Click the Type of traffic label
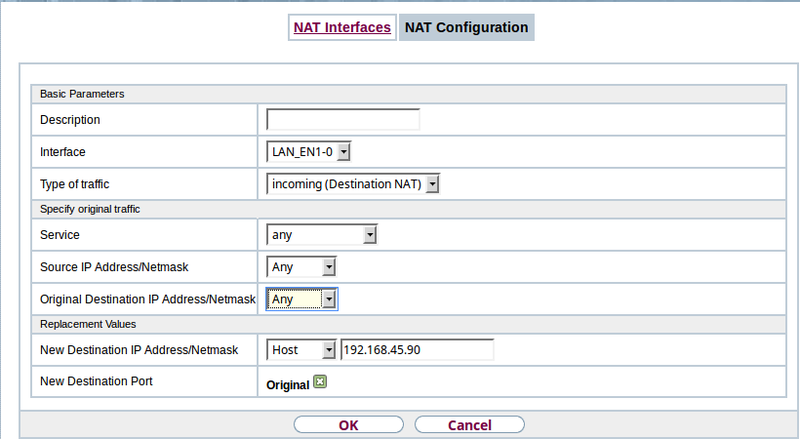Viewport: 800px width, 439px height. pos(75,184)
